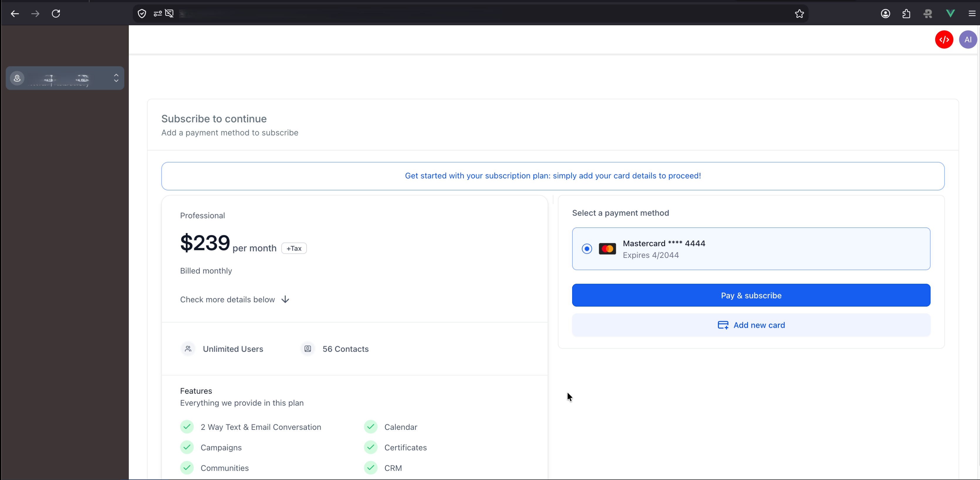This screenshot has height=480, width=980.
Task: Click the green check beside CRM
Action: coord(371,468)
